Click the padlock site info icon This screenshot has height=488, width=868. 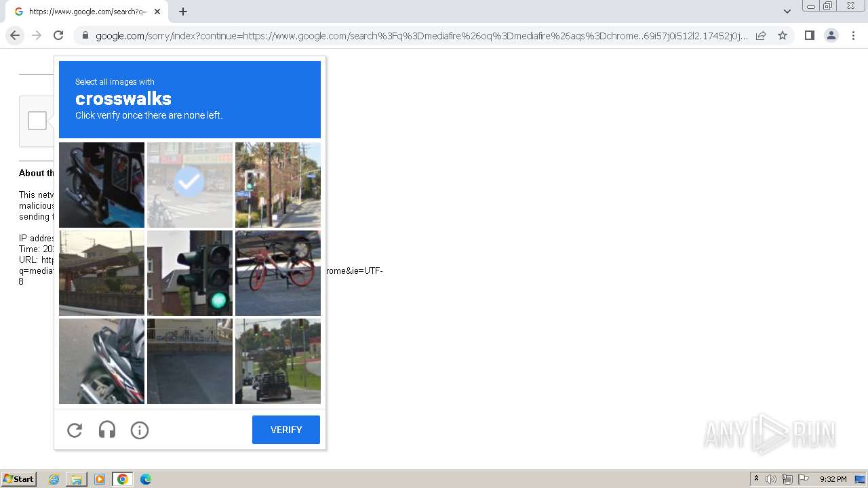tap(85, 36)
